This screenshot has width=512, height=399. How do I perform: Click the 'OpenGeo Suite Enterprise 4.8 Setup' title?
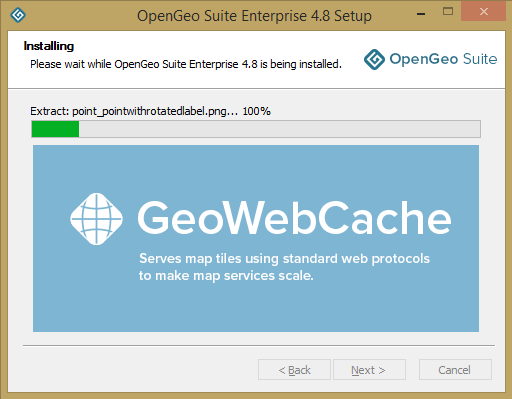click(x=254, y=16)
